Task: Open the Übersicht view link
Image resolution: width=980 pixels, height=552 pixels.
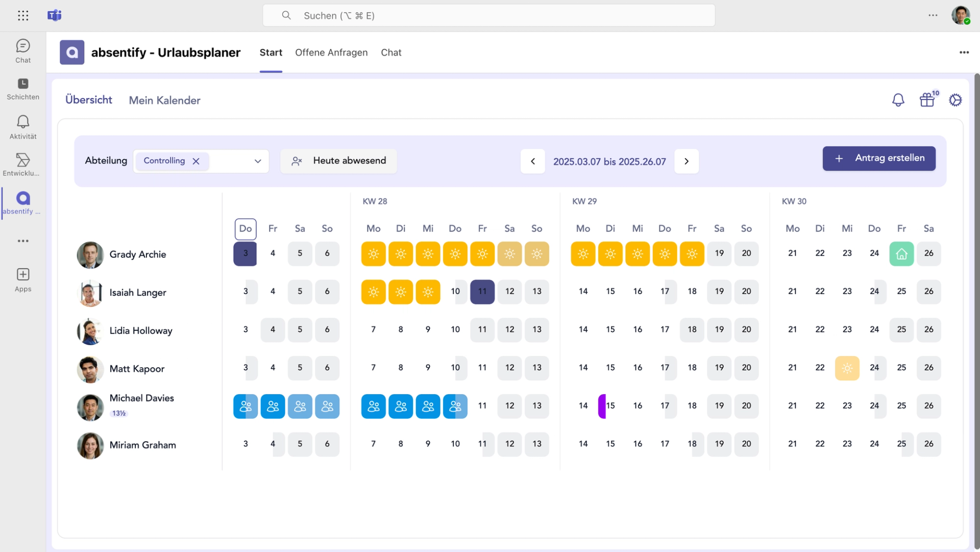Action: coord(89,100)
